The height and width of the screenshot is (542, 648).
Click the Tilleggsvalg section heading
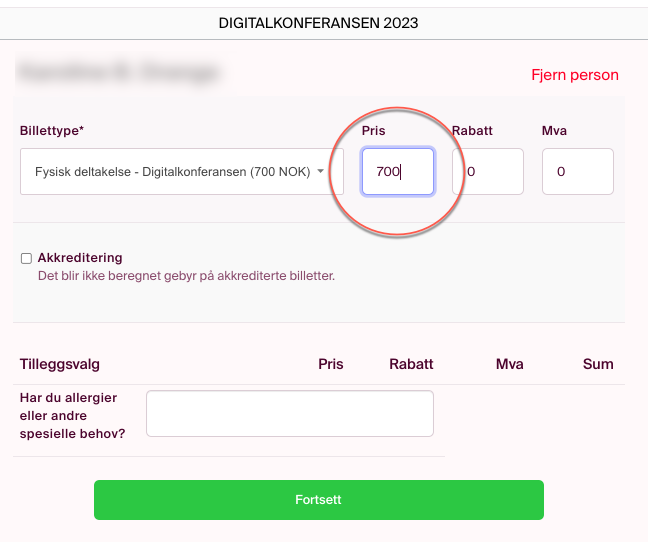click(x=60, y=364)
